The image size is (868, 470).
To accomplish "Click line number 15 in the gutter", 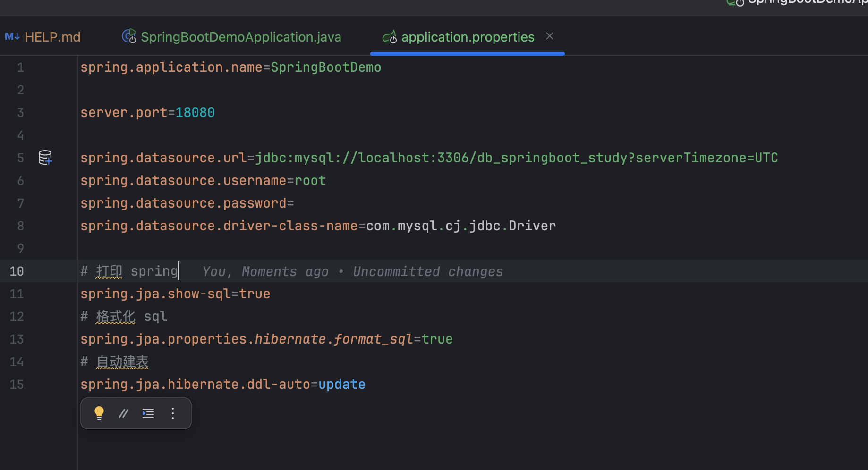I will [x=17, y=385].
